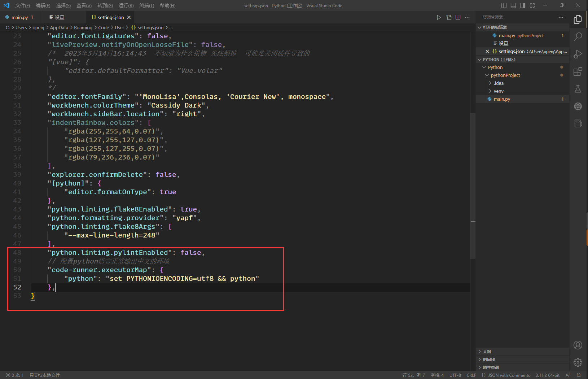The image size is (588, 379).
Task: Open the Explorer view in activity bar
Action: point(578,19)
